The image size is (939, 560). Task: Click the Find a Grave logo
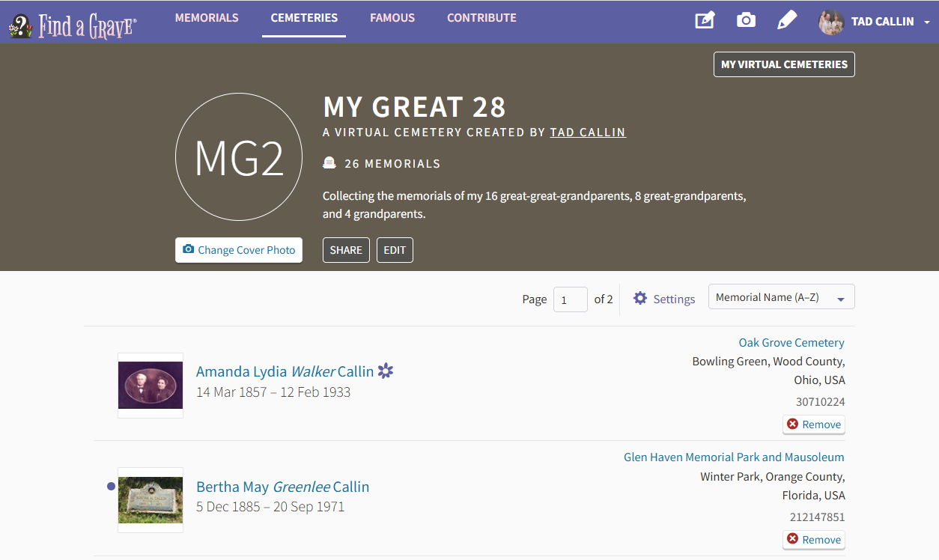(x=73, y=25)
